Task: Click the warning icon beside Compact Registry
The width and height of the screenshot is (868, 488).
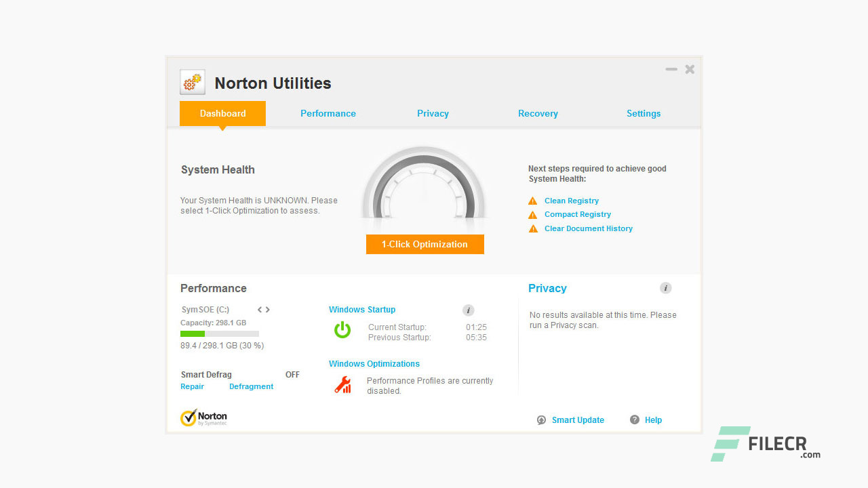Action: pos(532,215)
